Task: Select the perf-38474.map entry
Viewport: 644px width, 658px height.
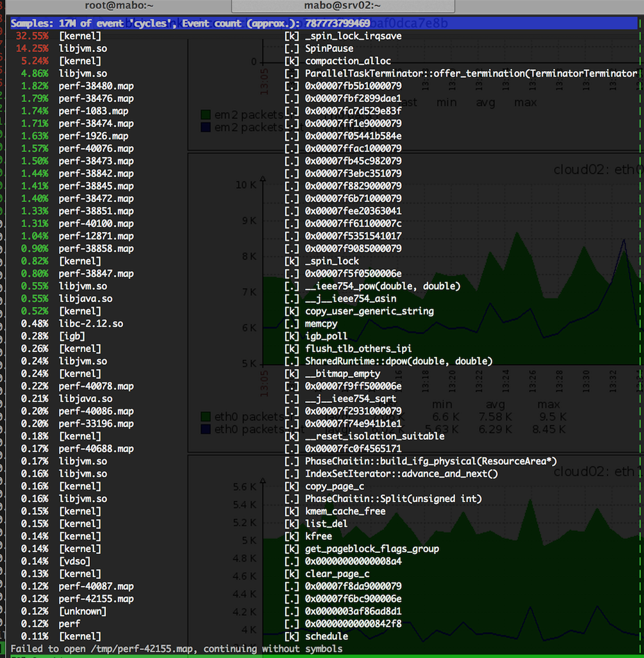Action: click(96, 124)
